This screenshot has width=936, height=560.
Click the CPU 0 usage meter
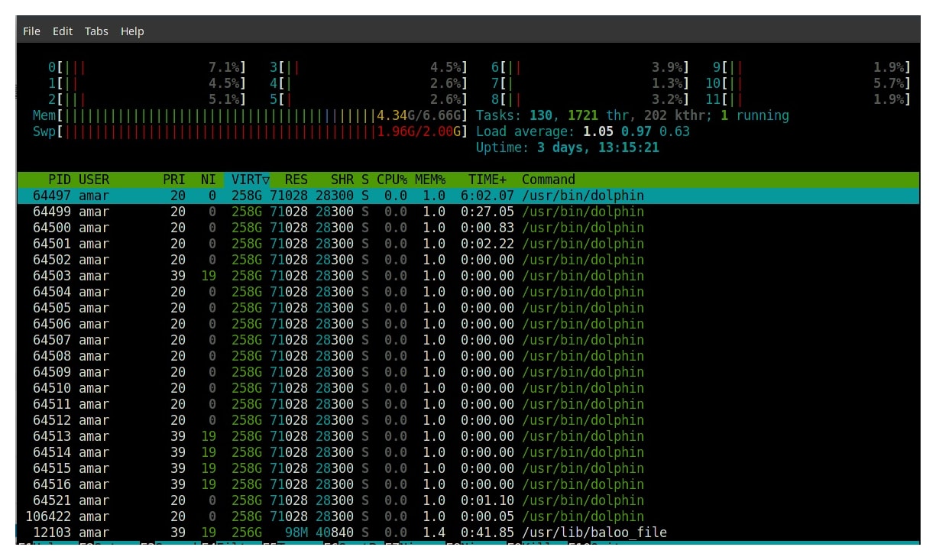147,67
